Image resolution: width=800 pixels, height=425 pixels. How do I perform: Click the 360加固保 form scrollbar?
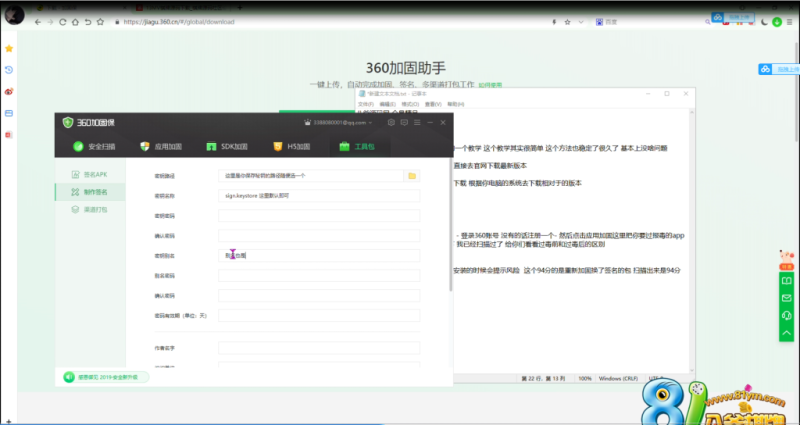pyautogui.click(x=451, y=224)
